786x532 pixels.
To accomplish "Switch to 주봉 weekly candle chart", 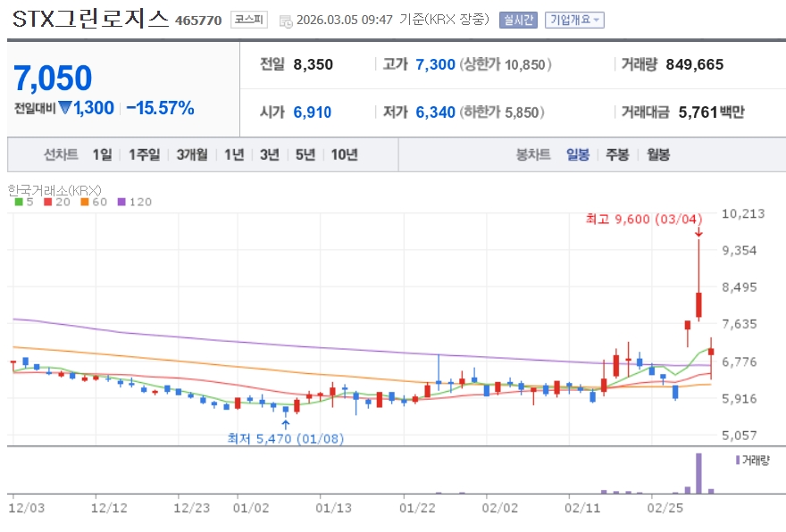I will [x=617, y=154].
